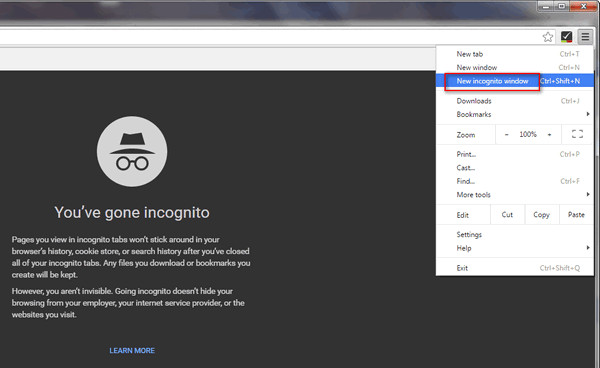Select New tab from the menu
Viewport: 600px width, 368px height.
(515, 54)
